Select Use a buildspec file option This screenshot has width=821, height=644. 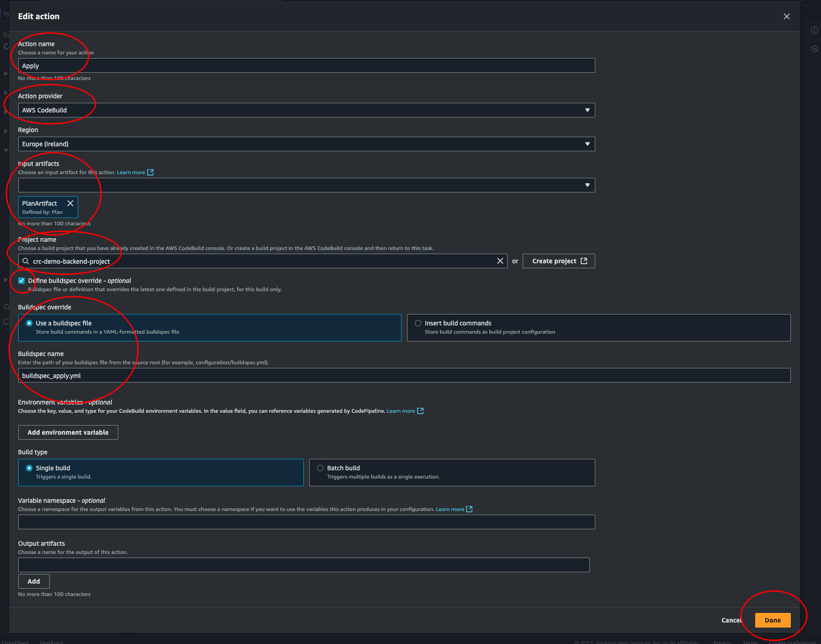pos(29,323)
